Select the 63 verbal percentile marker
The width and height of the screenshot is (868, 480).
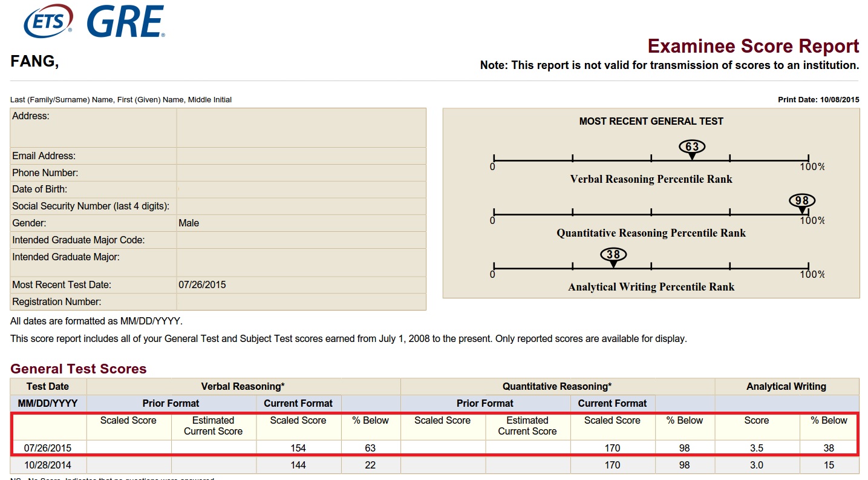coord(692,148)
